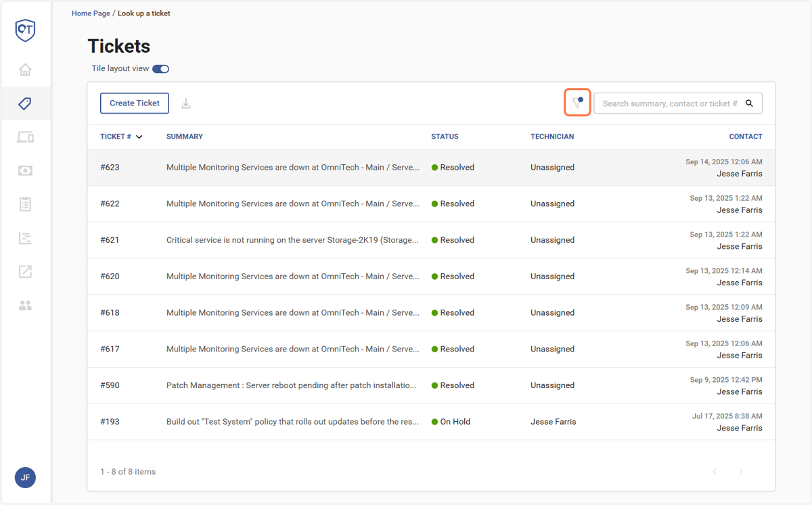Click the Build out "Test System" policy summary
Image resolution: width=812 pixels, height=505 pixels.
292,422
